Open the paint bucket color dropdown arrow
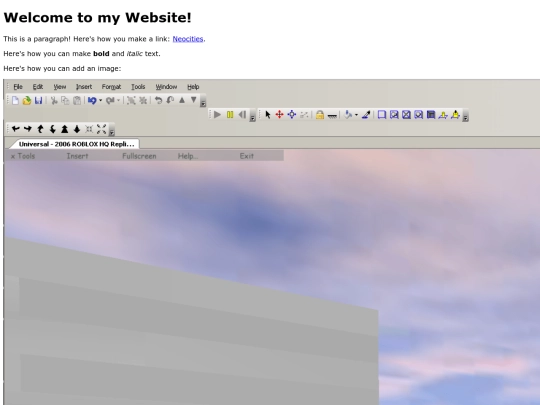The width and height of the screenshot is (540, 405). point(356,115)
